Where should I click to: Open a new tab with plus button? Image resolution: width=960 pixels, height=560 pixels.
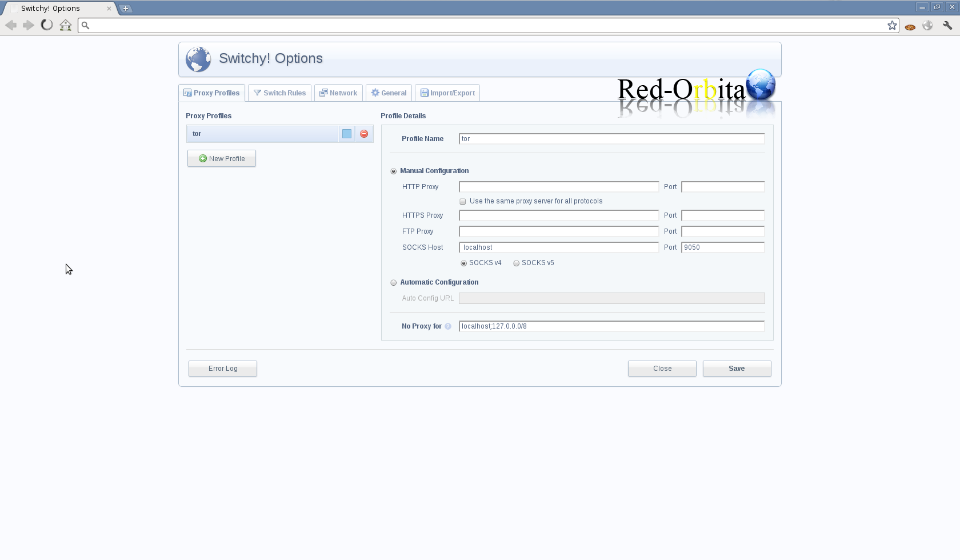[x=126, y=9]
